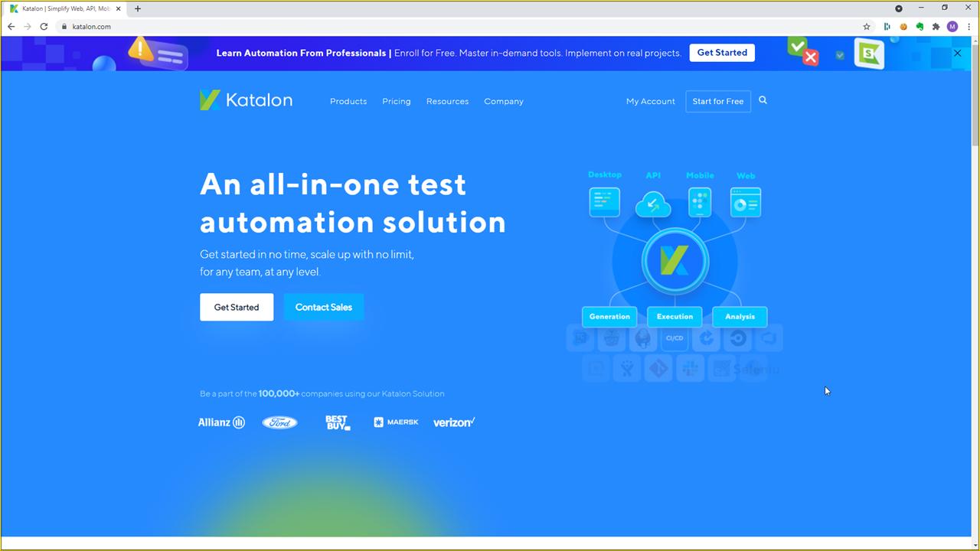
Task: Click the Learn Automation From Professionals text
Action: pyautogui.click(x=301, y=53)
